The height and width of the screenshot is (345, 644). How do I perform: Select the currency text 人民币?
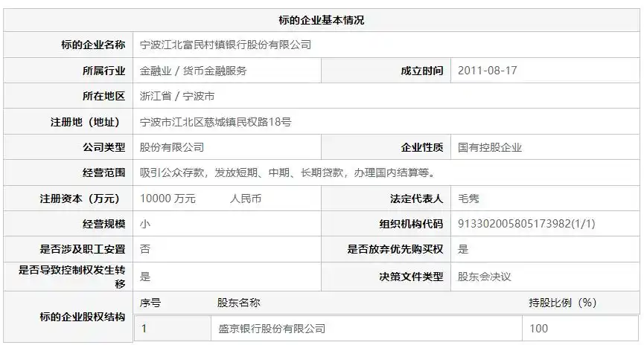246,199
